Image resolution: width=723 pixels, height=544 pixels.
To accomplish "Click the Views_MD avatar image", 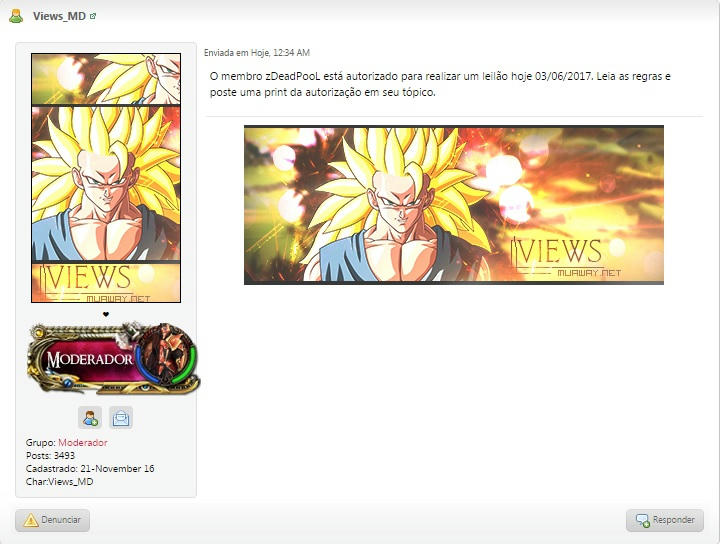I will tap(105, 178).
